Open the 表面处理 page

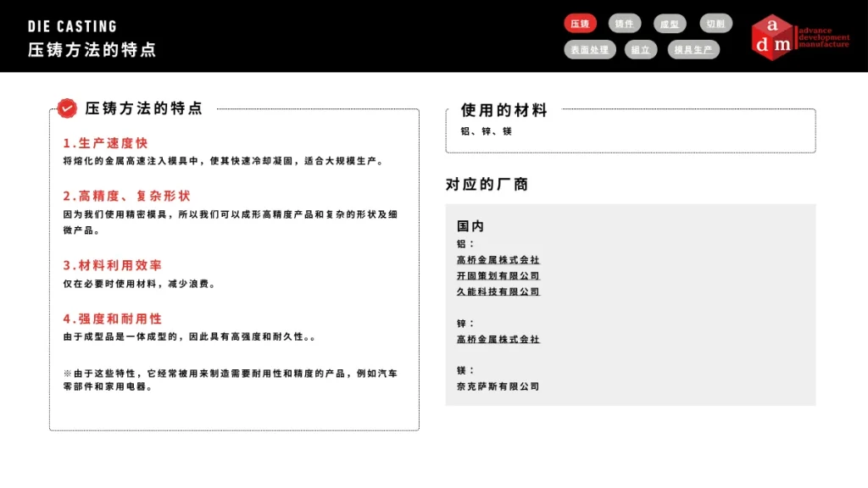point(589,50)
